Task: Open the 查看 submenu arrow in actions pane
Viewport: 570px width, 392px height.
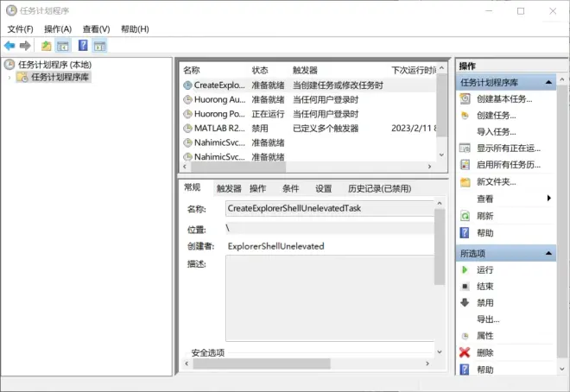Action: (548, 198)
